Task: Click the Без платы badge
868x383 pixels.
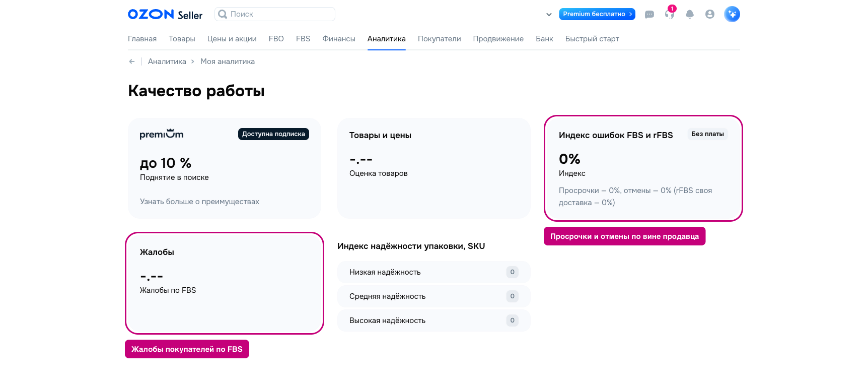Action: click(707, 134)
